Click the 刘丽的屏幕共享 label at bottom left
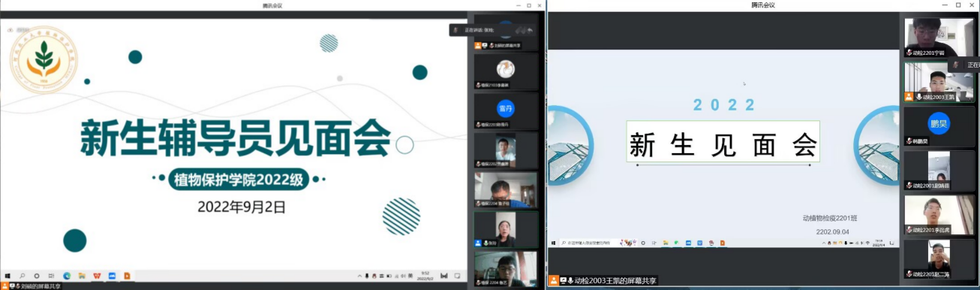 pyautogui.click(x=41, y=286)
